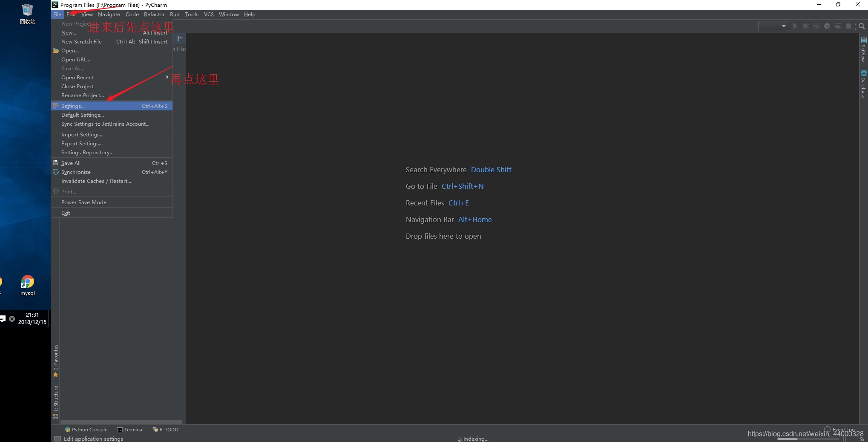Open the View menu
This screenshot has width=868, height=442.
tap(87, 14)
